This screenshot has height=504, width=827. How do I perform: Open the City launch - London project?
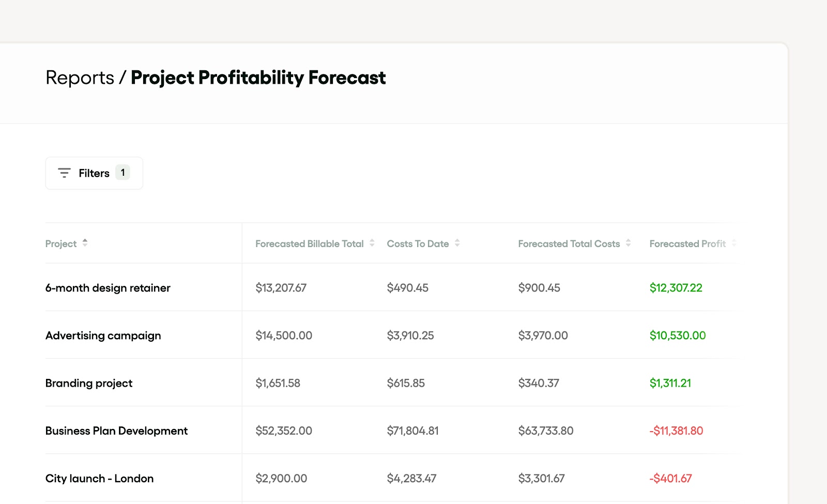[99, 478]
